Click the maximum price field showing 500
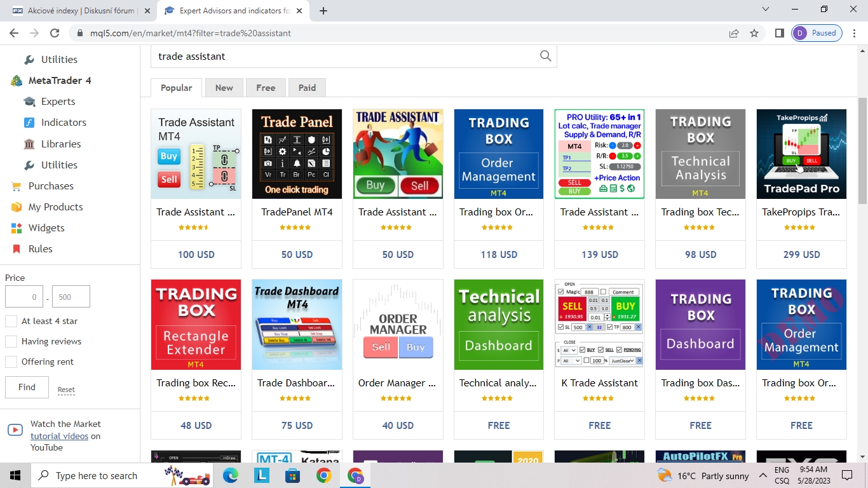Image resolution: width=868 pixels, height=488 pixels. (x=71, y=297)
